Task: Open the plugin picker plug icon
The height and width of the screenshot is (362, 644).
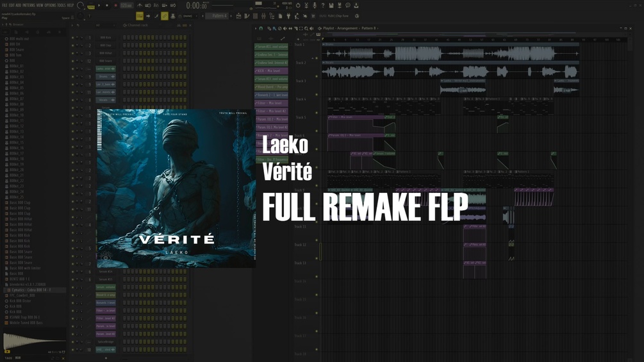Action: pos(288,16)
